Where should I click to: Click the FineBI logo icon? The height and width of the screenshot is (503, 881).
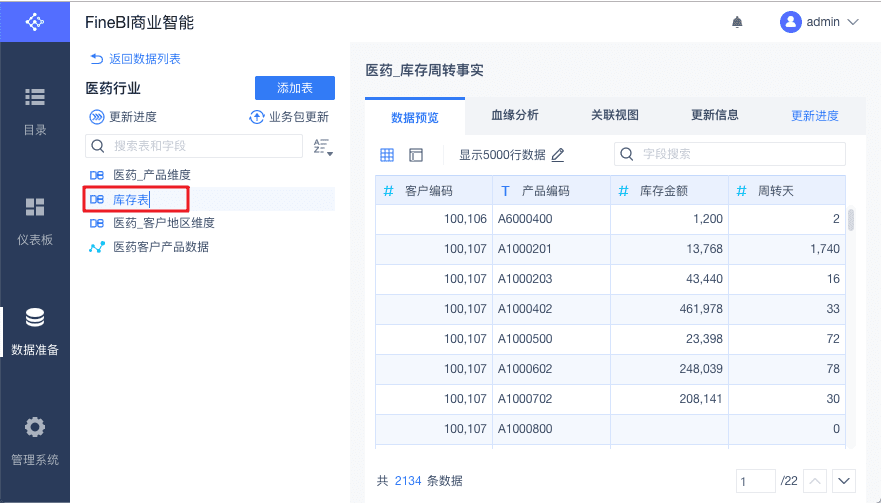click(35, 21)
